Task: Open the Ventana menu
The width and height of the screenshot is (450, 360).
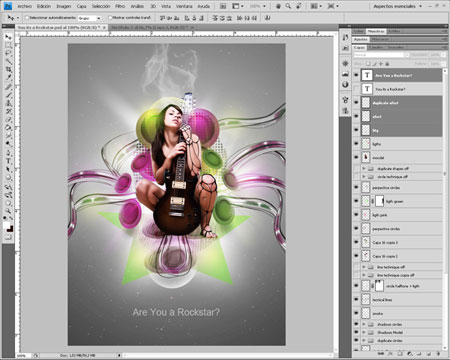Action: coord(184,6)
